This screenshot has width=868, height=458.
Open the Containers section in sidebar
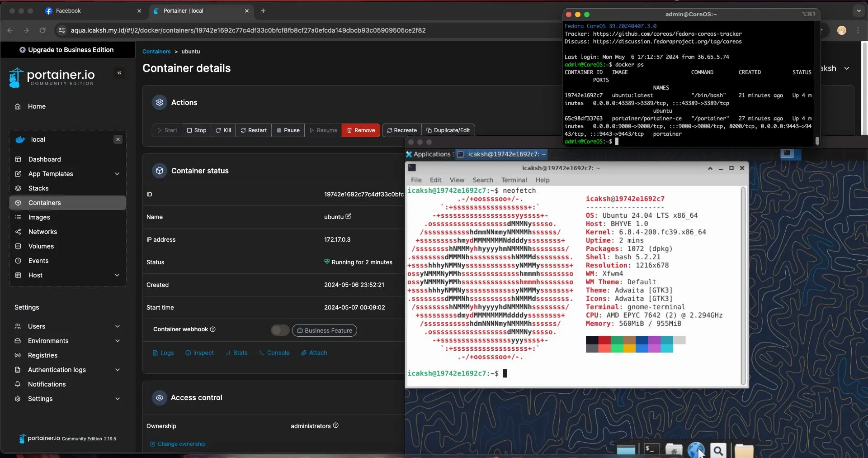click(45, 203)
